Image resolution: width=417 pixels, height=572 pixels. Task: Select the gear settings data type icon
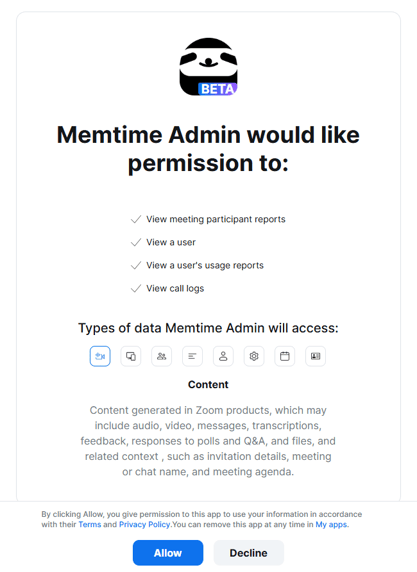254,356
